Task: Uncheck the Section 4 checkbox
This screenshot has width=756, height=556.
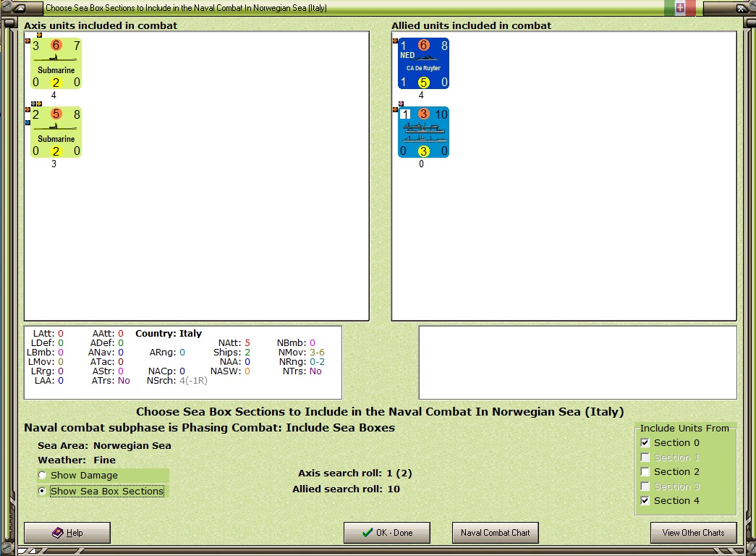Action: (x=645, y=500)
